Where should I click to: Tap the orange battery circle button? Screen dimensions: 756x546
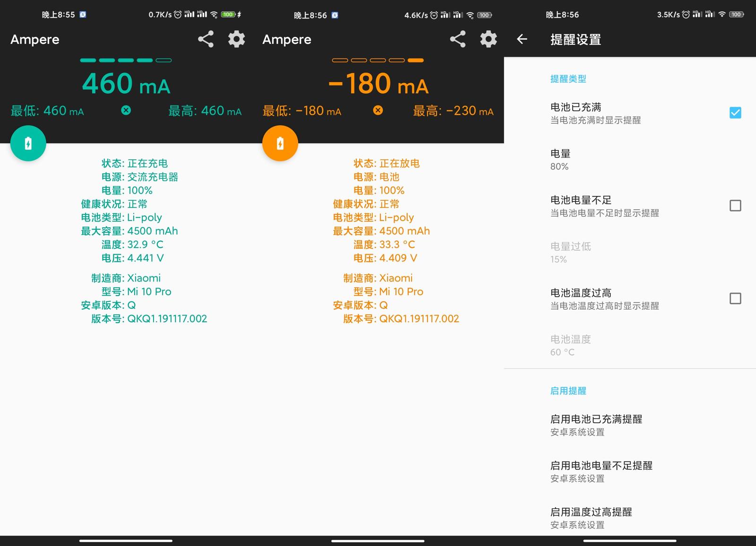point(280,143)
